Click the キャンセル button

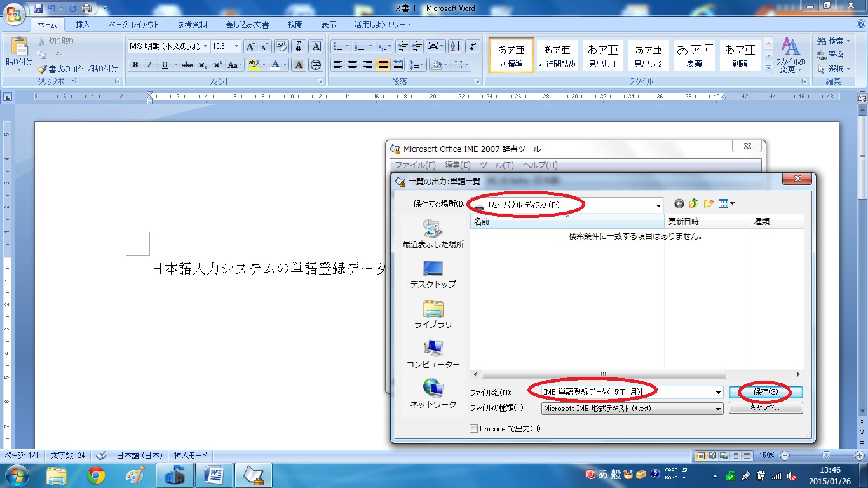click(766, 408)
